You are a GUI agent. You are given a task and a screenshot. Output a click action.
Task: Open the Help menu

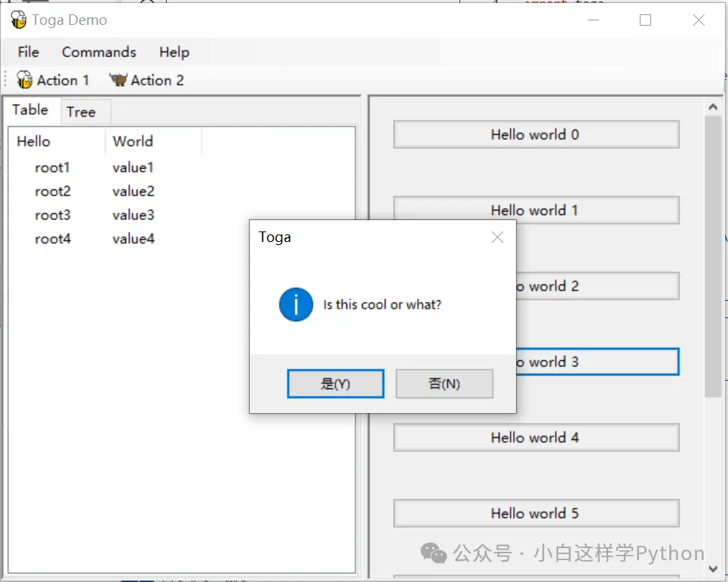[174, 52]
